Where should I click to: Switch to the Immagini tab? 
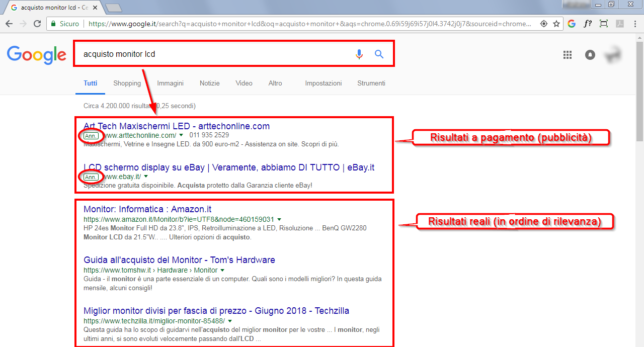170,83
